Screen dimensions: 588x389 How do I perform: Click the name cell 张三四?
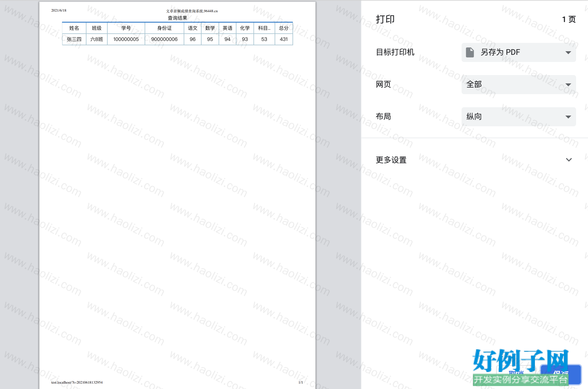coord(74,39)
